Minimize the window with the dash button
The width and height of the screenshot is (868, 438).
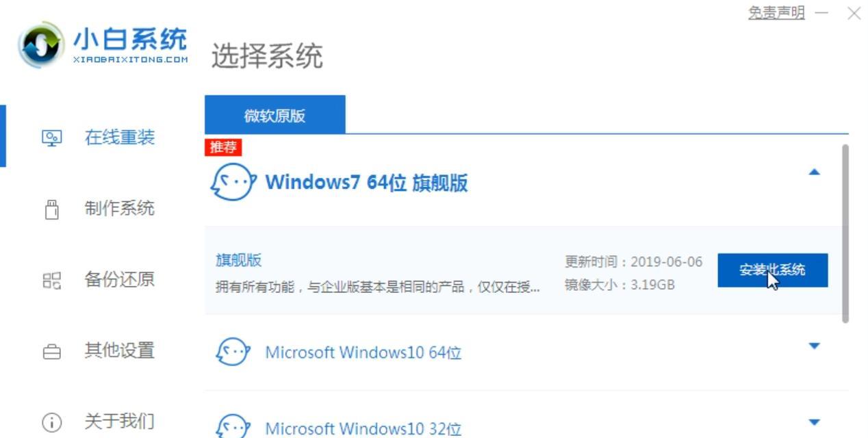point(822,13)
